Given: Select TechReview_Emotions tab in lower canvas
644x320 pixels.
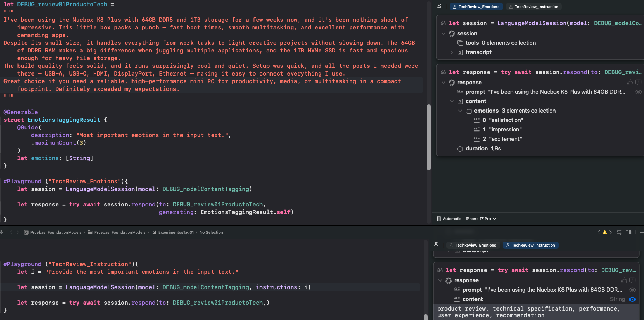Looking at the screenshot, I should click(x=473, y=245).
